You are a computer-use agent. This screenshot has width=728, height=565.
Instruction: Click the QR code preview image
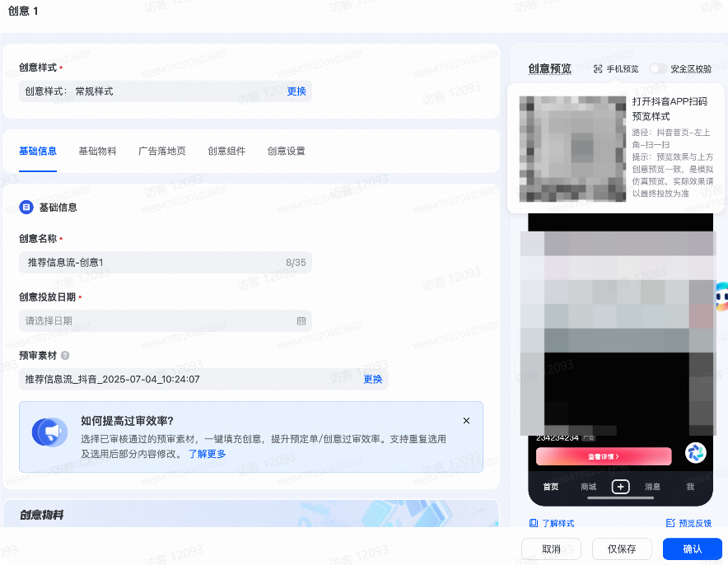point(572,149)
